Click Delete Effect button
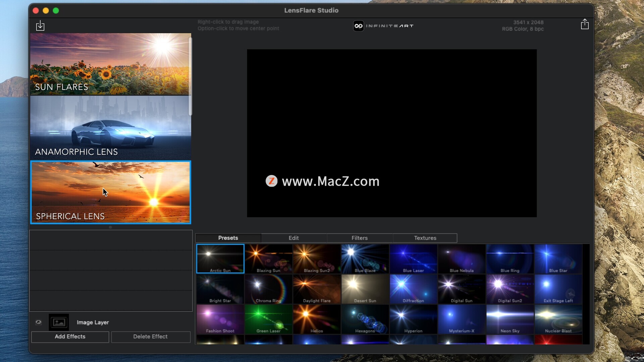Viewport: 644px width, 362px height. point(151,337)
